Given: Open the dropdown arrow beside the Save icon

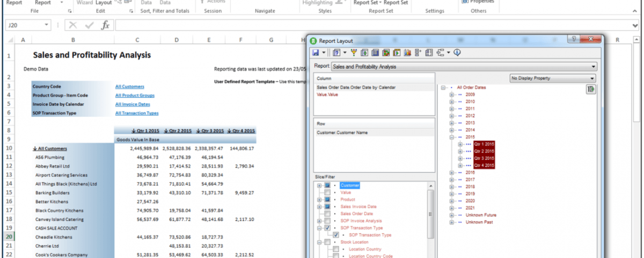Looking at the screenshot, I should point(323,53).
